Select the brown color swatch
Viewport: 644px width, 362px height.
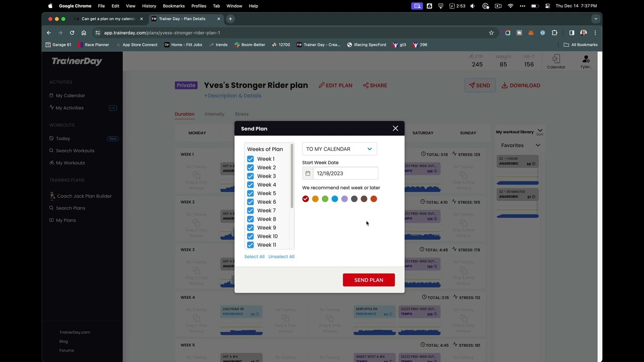click(x=364, y=199)
